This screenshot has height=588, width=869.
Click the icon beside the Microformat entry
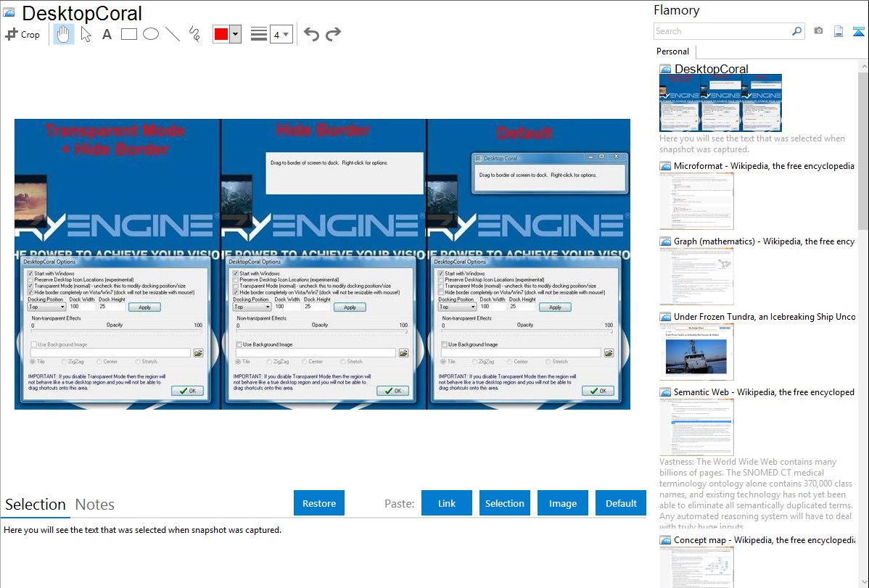pos(665,166)
